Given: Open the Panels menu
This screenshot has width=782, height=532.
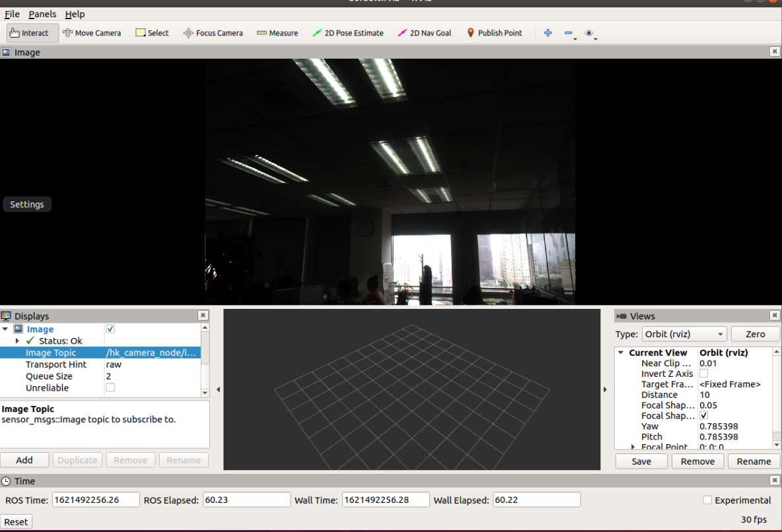Looking at the screenshot, I should 42,14.
